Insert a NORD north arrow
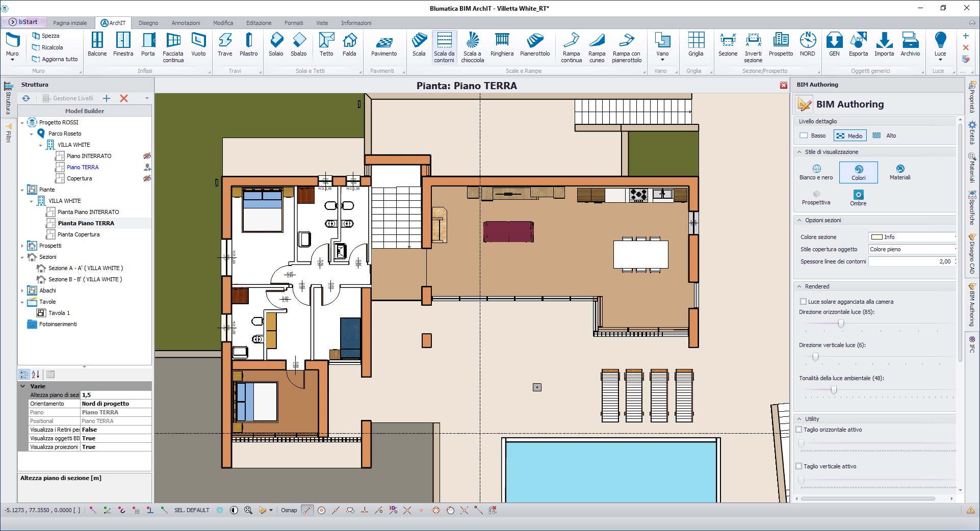The height and width of the screenshot is (531, 980). click(807, 45)
